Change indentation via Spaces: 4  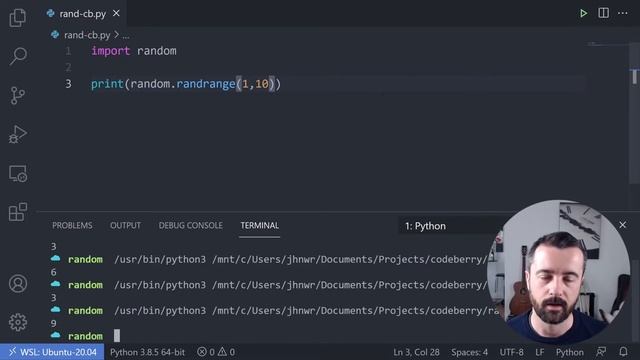click(469, 352)
